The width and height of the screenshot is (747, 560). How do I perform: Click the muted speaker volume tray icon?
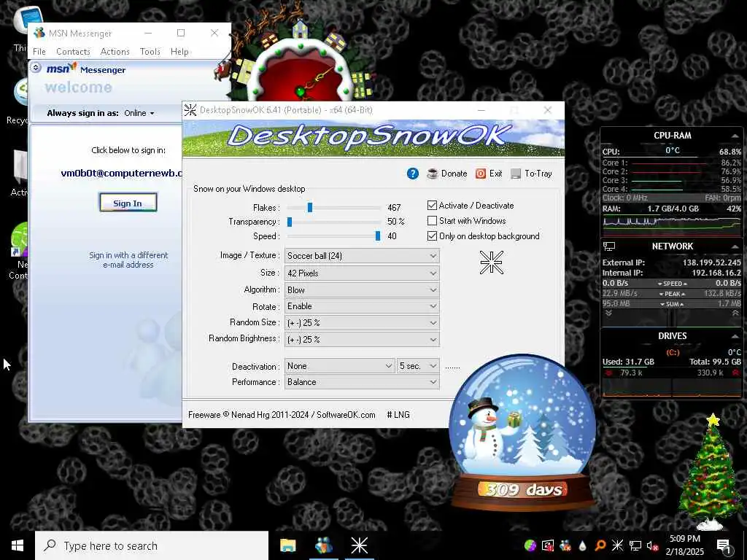click(652, 545)
